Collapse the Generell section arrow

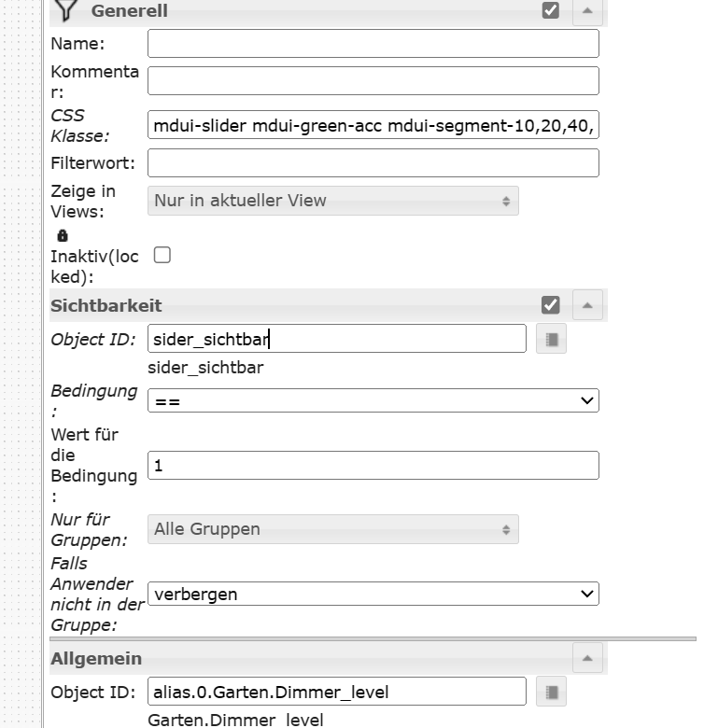coord(586,10)
